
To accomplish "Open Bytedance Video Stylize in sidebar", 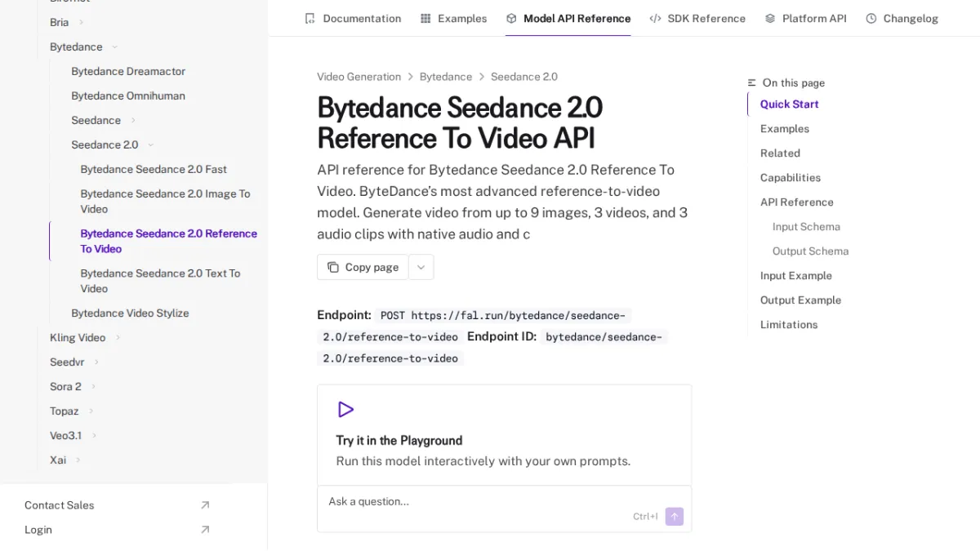I will [130, 313].
